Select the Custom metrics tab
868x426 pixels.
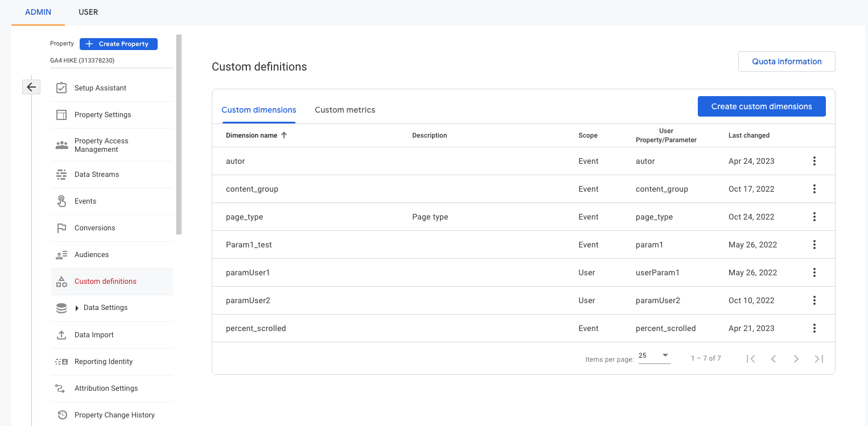point(345,110)
